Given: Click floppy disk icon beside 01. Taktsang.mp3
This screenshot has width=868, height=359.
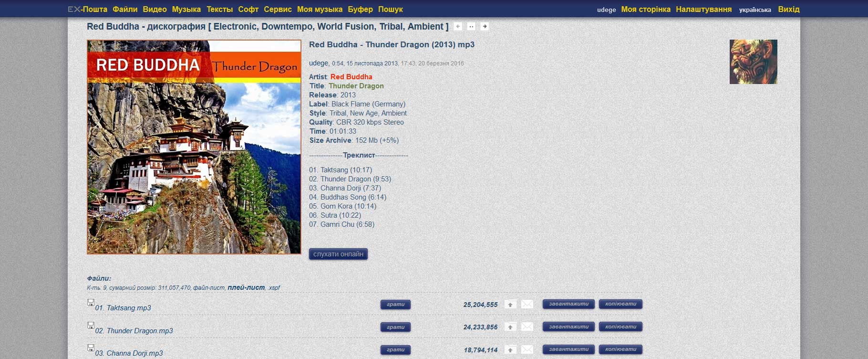Looking at the screenshot, I should (91, 302).
